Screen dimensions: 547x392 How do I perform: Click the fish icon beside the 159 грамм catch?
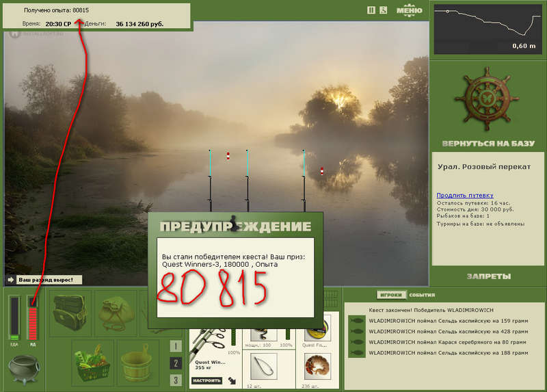coord(357,320)
